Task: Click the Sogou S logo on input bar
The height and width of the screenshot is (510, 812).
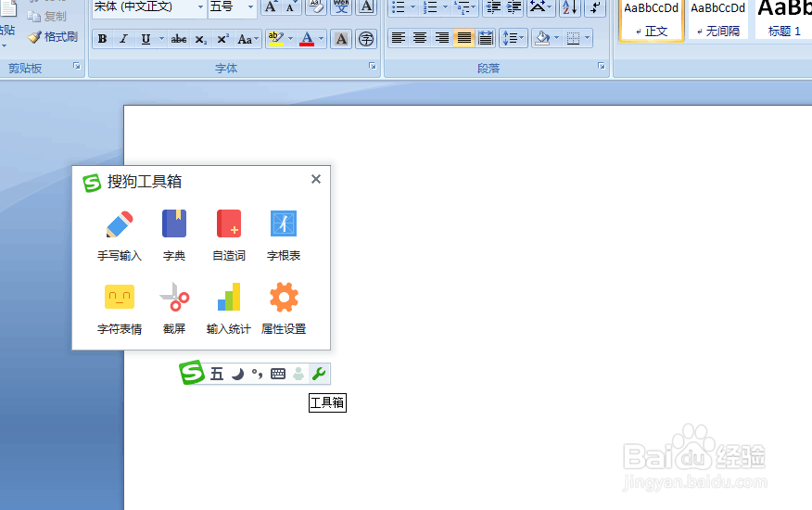Action: click(192, 373)
